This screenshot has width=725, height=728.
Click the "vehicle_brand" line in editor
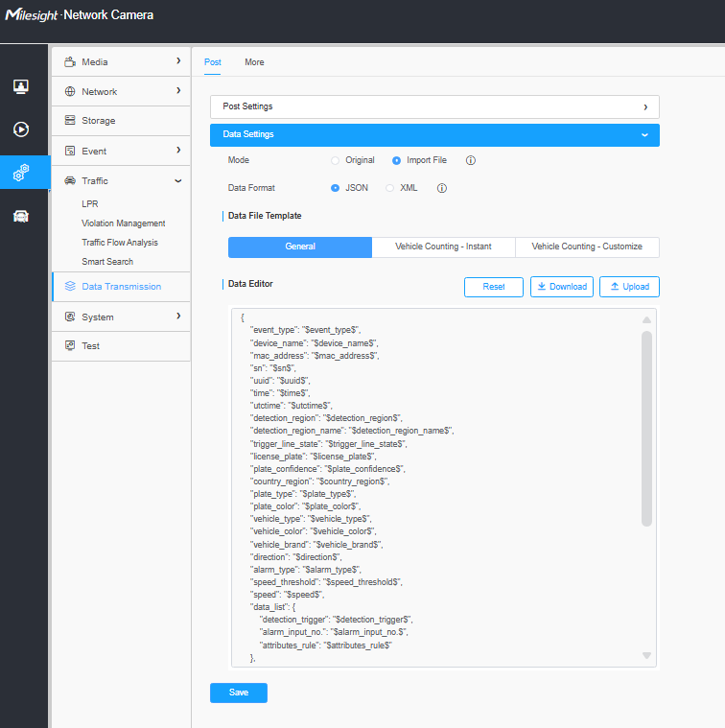pos(316,545)
